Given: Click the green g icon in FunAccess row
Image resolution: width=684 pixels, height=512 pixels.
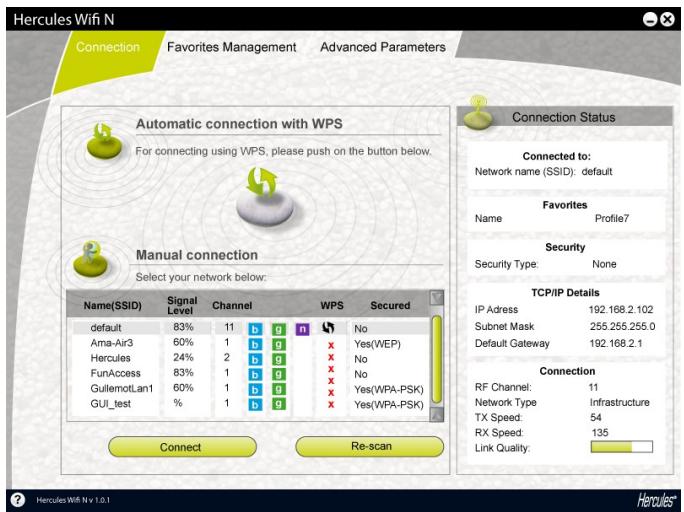Looking at the screenshot, I should [x=279, y=375].
